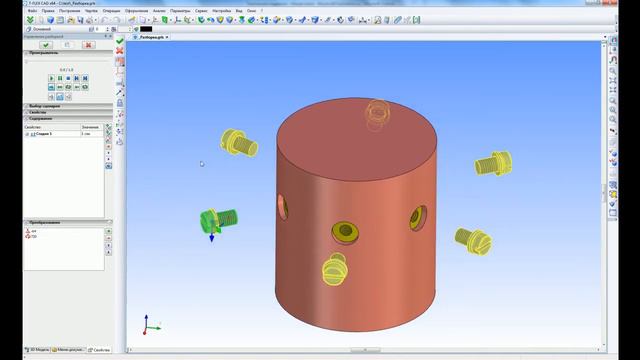Remove transformation with the red minus button
Image resolution: width=640 pixels, height=360 pixels.
click(x=109, y=238)
